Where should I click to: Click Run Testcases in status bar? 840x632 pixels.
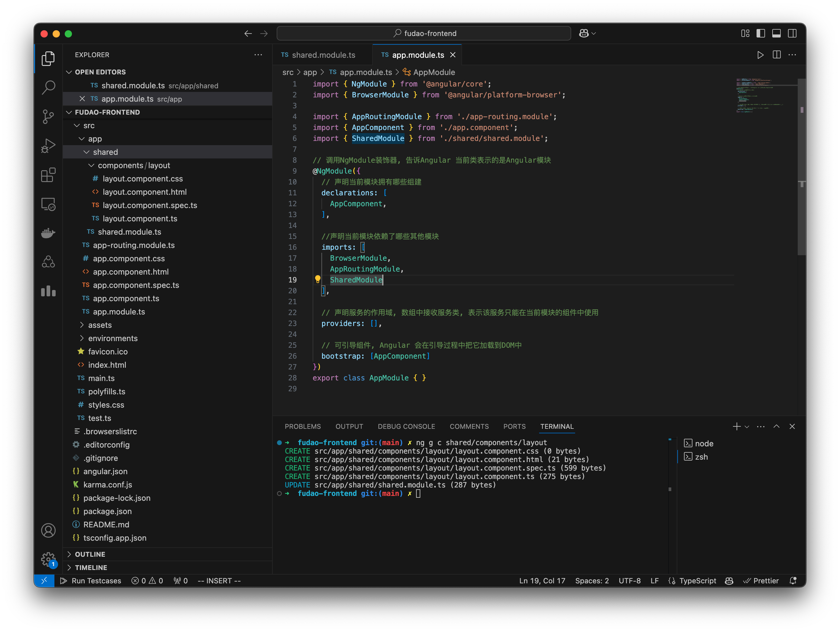(91, 581)
